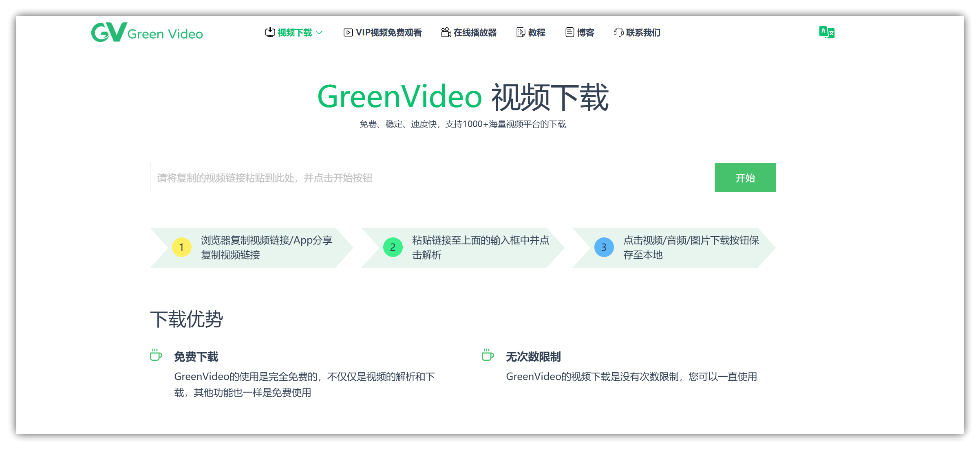
Task: Open the 博客 page
Action: 585,33
